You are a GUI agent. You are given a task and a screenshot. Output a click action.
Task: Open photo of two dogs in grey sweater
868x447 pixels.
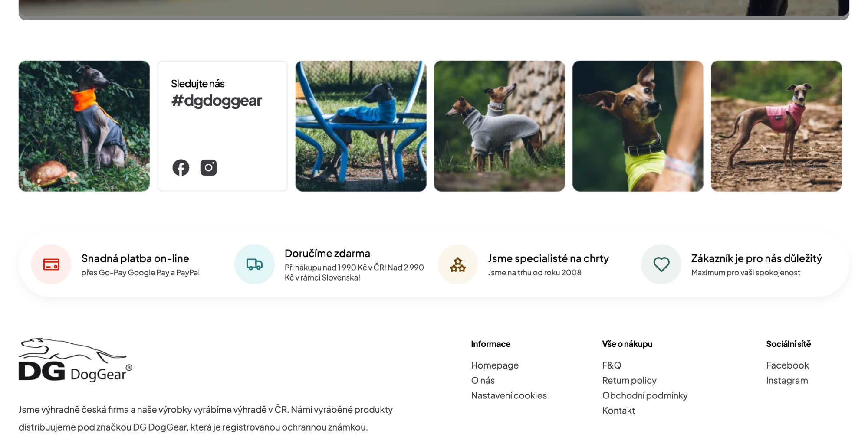[499, 126]
